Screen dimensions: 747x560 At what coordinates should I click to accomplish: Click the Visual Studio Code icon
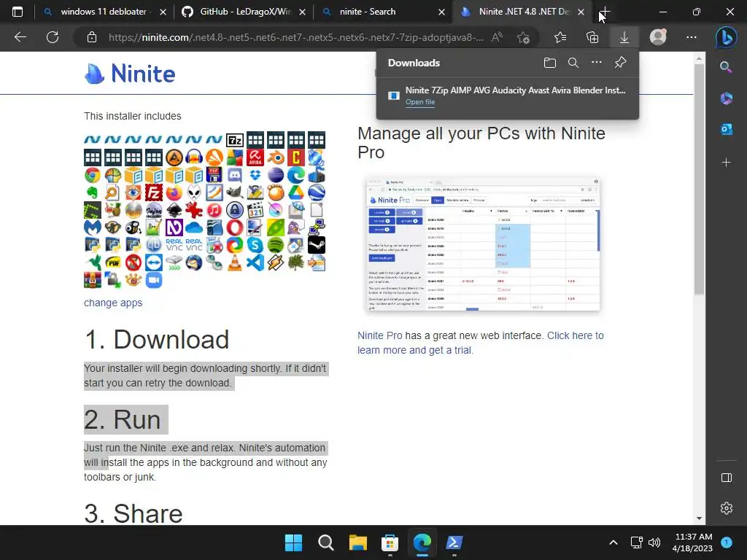(255, 262)
